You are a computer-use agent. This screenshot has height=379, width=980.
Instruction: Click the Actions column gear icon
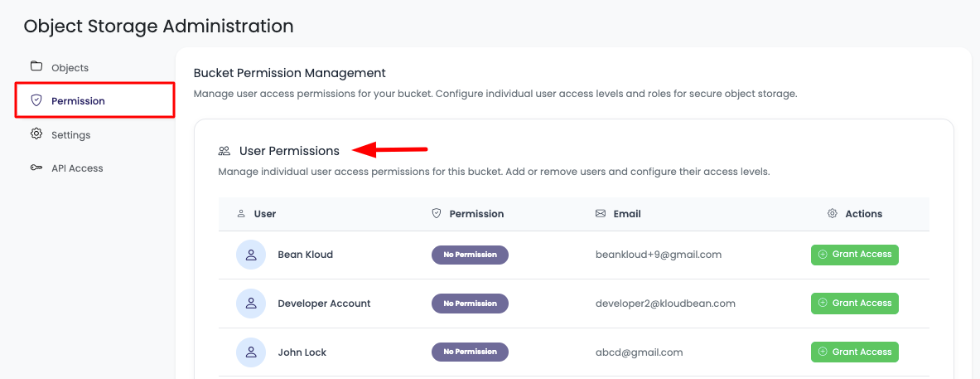(832, 213)
